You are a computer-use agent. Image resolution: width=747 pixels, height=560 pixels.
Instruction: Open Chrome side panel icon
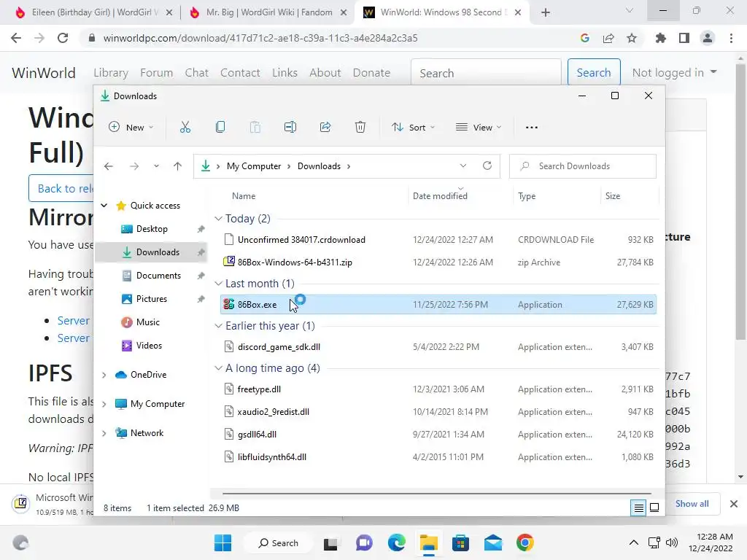[x=684, y=38]
